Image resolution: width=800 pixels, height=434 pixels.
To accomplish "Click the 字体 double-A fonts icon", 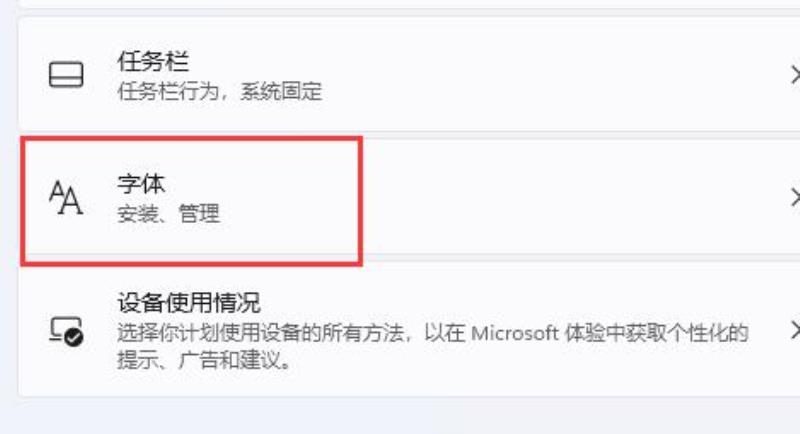I will [66, 197].
